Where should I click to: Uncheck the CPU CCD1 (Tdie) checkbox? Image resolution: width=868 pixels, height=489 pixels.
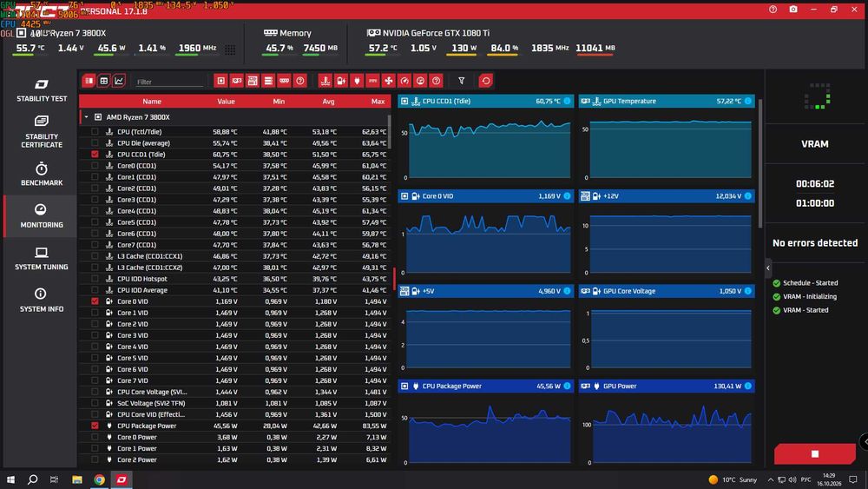(x=95, y=155)
